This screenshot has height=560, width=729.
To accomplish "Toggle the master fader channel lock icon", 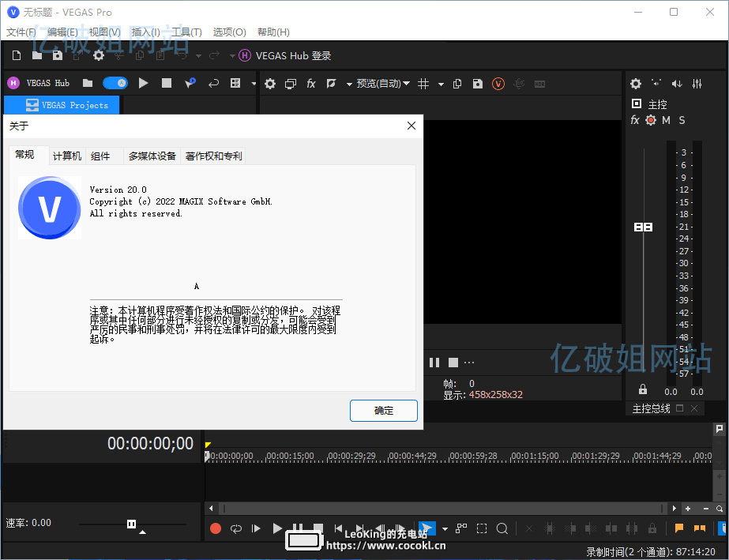I will click(643, 389).
